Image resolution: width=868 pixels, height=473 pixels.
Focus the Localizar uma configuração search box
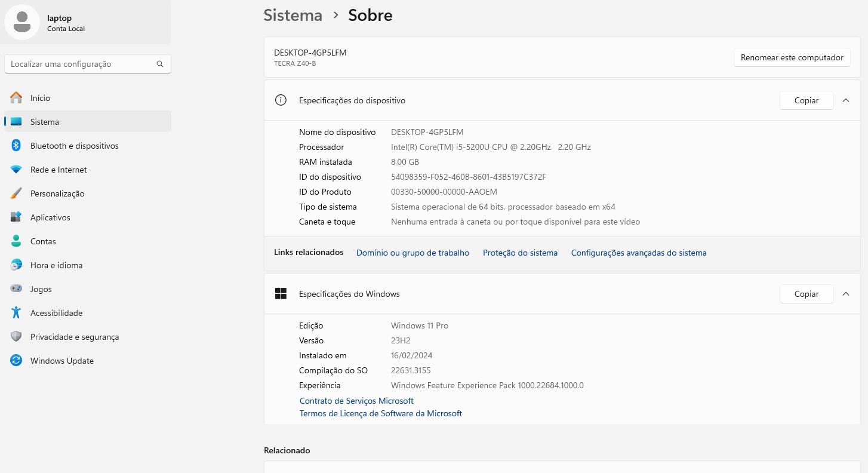tap(88, 64)
